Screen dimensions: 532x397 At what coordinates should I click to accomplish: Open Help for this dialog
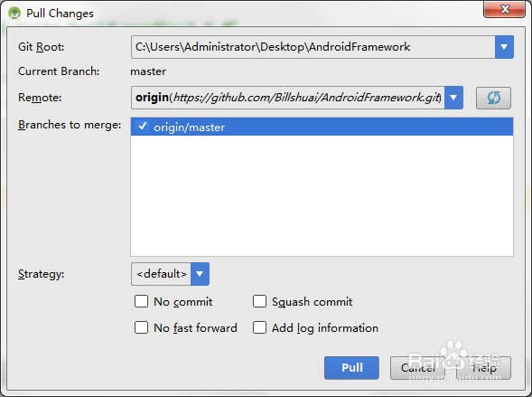[483, 368]
